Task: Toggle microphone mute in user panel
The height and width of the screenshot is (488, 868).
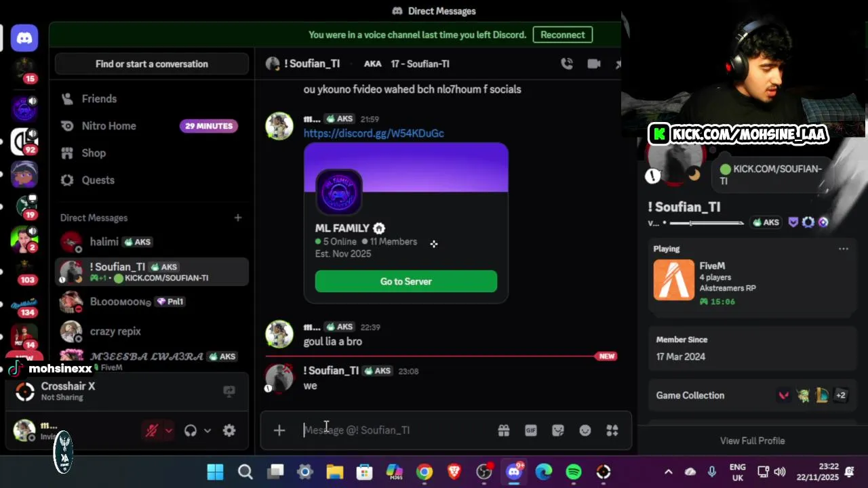Action: click(x=152, y=430)
